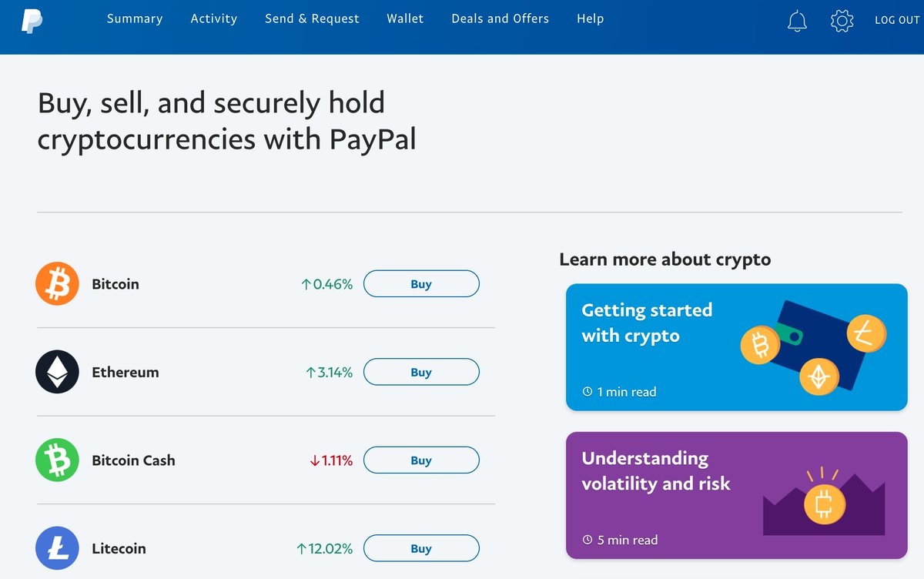Buy Ethereum

tap(421, 372)
